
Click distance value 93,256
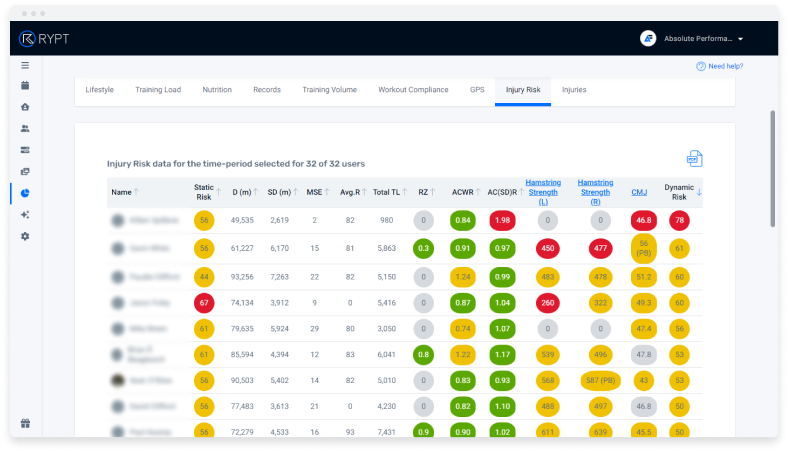(242, 277)
